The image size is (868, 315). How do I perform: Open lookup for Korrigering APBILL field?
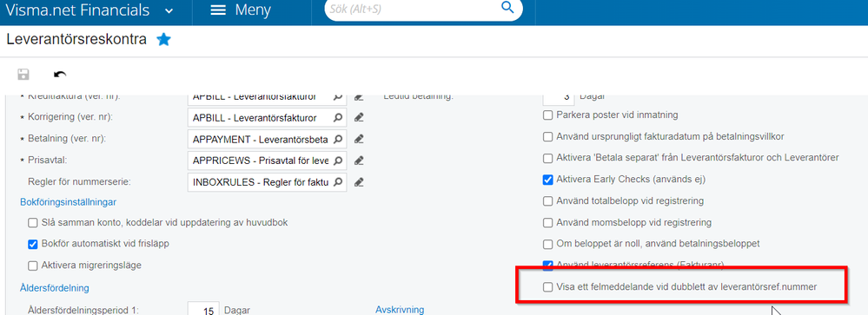pos(337,118)
